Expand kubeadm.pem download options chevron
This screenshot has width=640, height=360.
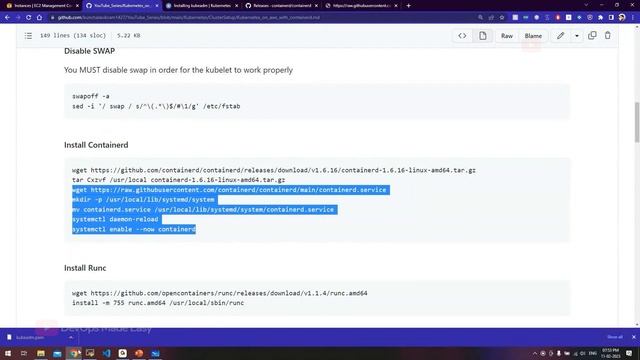pyautogui.click(x=71, y=338)
